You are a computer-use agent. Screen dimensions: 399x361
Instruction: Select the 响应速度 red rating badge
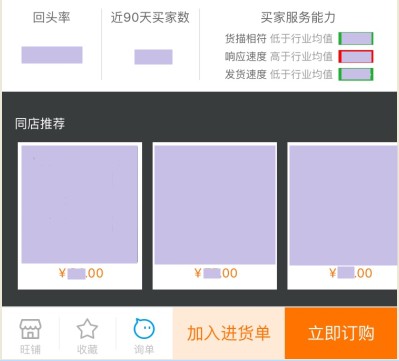click(356, 56)
